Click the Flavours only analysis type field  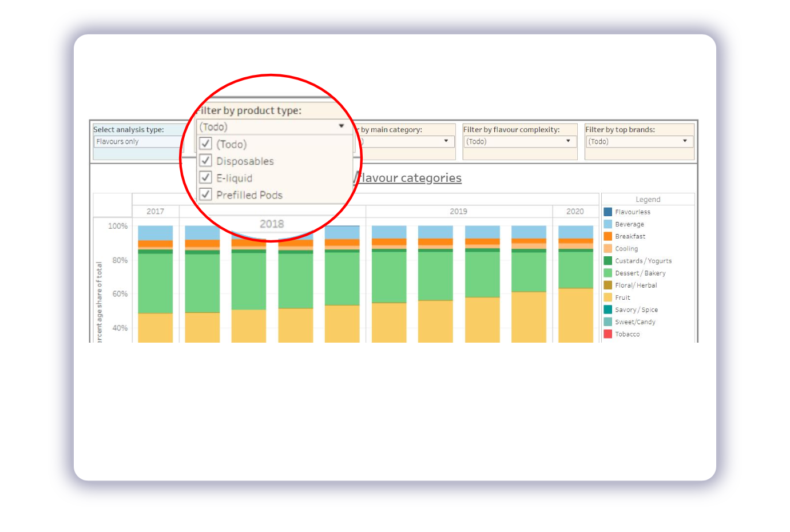pos(137,142)
